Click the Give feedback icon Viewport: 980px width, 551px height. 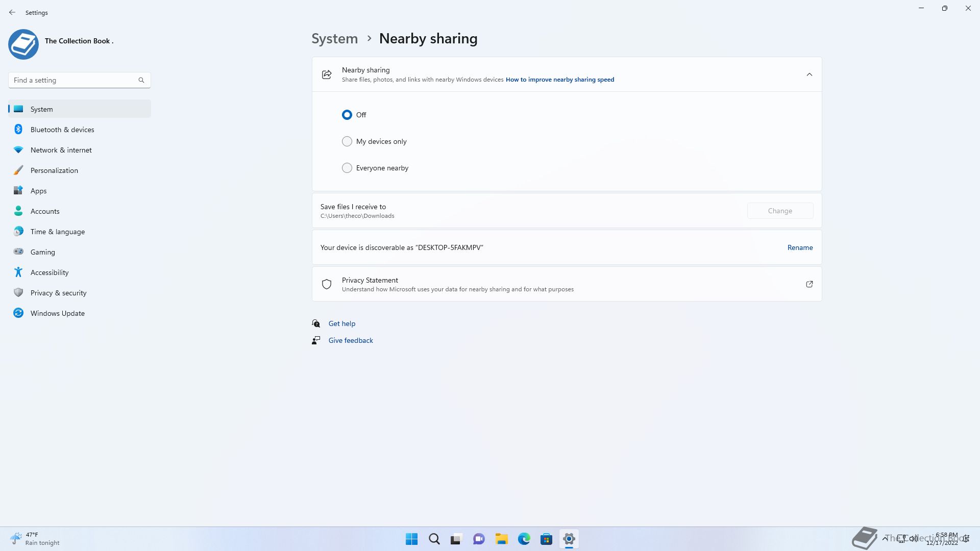316,340
